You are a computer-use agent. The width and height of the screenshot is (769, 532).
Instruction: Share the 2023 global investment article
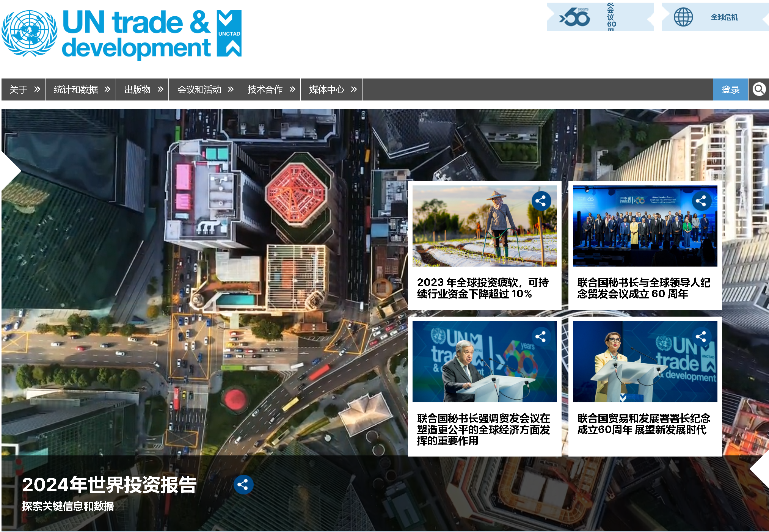[541, 201]
